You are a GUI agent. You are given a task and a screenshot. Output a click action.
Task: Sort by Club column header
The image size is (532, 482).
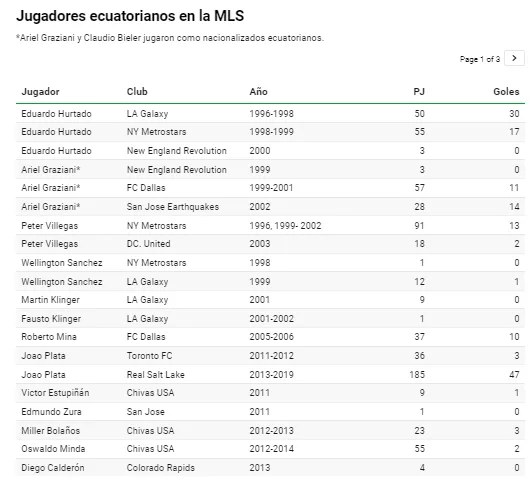tap(137, 92)
